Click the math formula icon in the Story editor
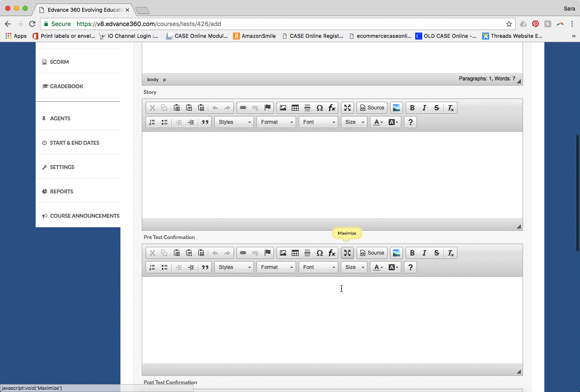This screenshot has width=580, height=392. pos(332,108)
